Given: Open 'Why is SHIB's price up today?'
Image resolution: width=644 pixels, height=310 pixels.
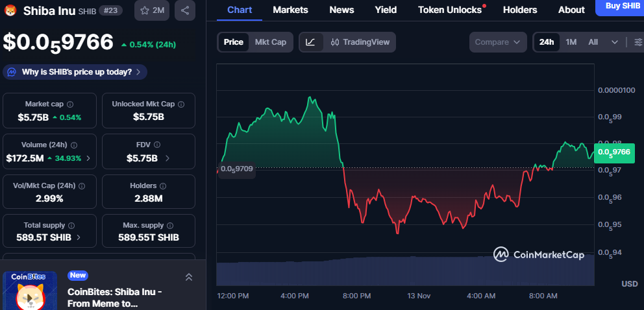Looking at the screenshot, I should click(75, 72).
